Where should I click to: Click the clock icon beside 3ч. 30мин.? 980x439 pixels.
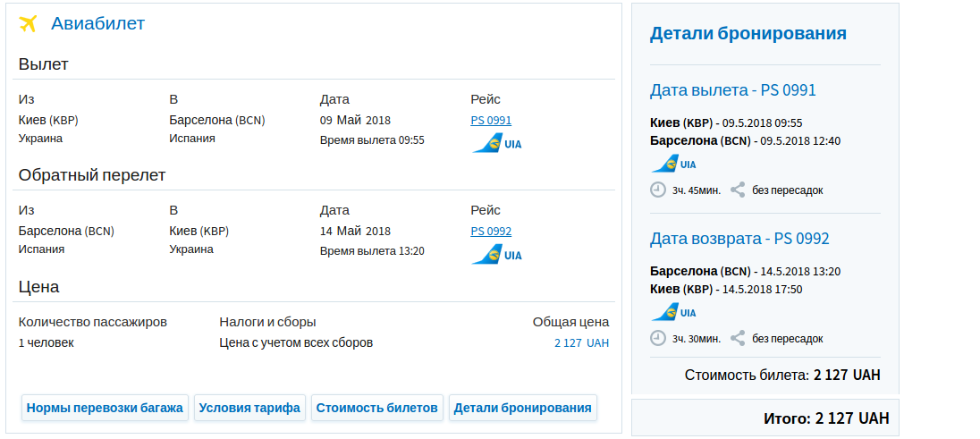point(658,338)
